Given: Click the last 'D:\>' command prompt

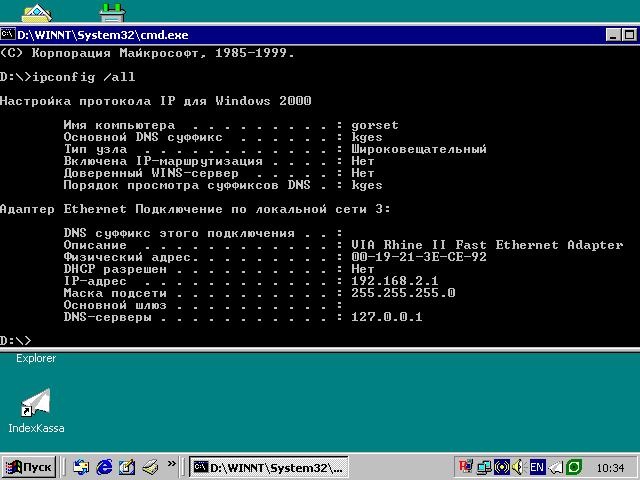Looking at the screenshot, I should click(x=16, y=340).
